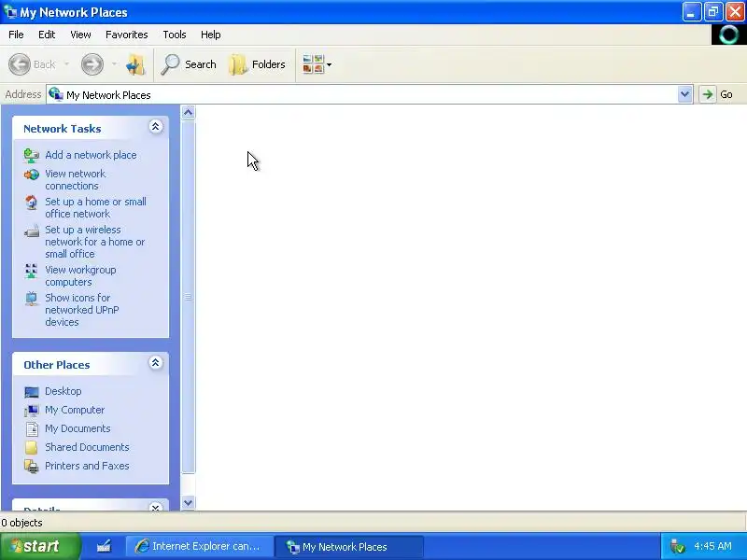The height and width of the screenshot is (560, 747).
Task: Click the Windows Start button
Action: click(x=40, y=546)
